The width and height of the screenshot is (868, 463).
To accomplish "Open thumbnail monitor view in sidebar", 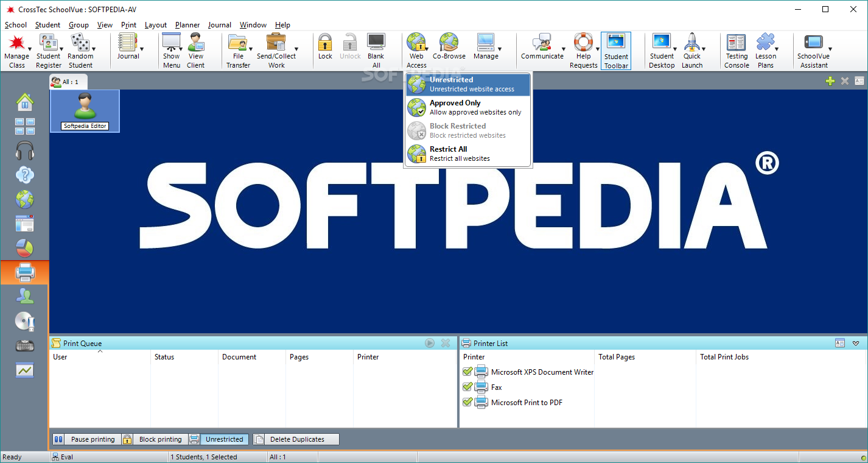I will tap(25, 126).
